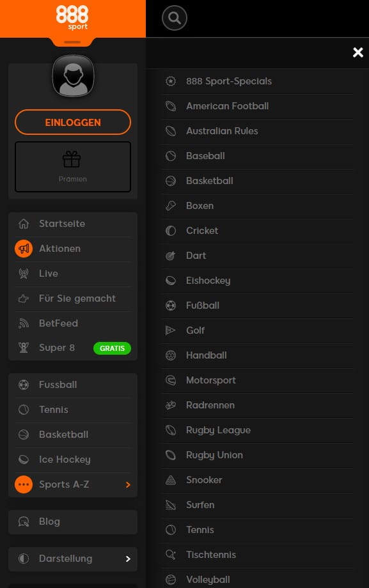Click the Super 8 trophy icon
The width and height of the screenshot is (369, 588).
coord(24,348)
